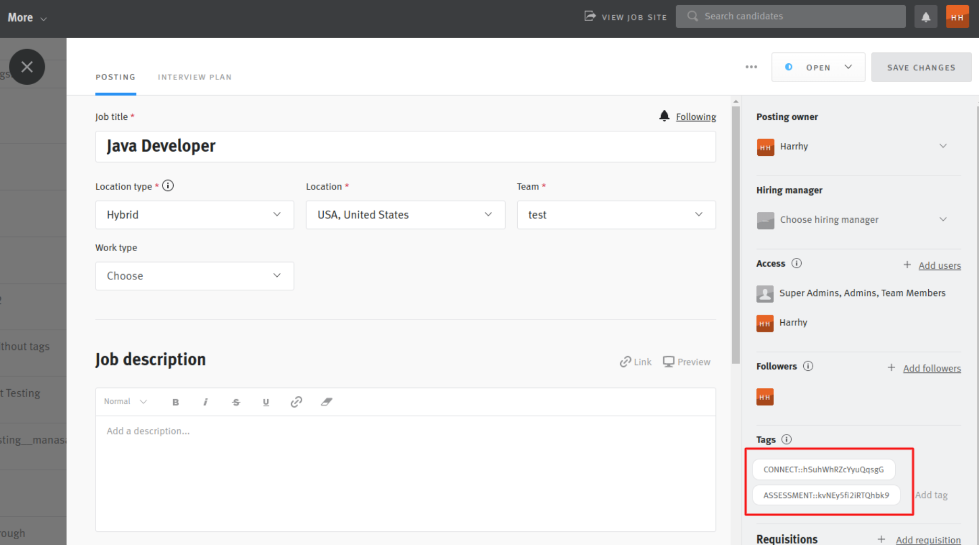Preview the job posting

(x=686, y=361)
